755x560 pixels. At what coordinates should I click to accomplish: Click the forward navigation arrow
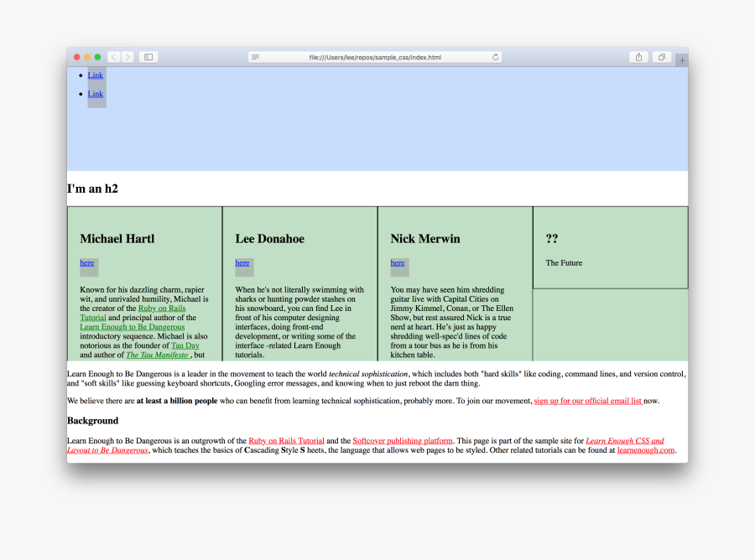tap(128, 57)
